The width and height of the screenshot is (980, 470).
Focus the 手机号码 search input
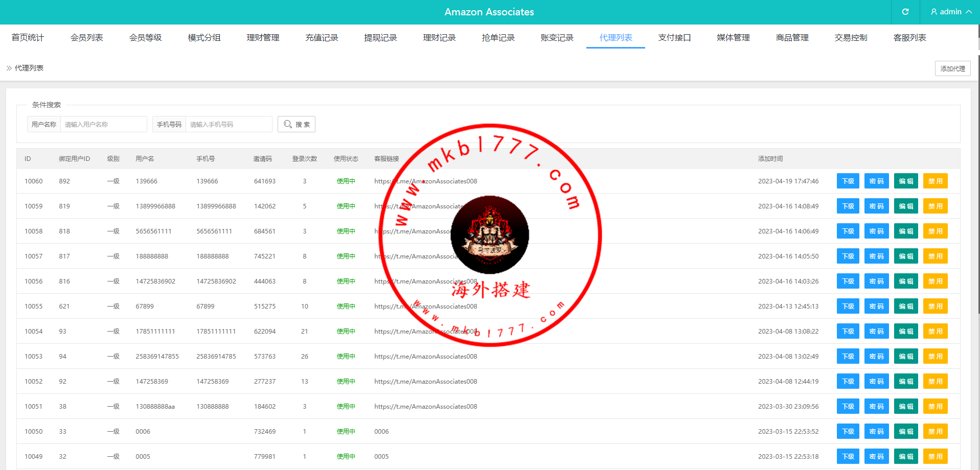coord(229,124)
